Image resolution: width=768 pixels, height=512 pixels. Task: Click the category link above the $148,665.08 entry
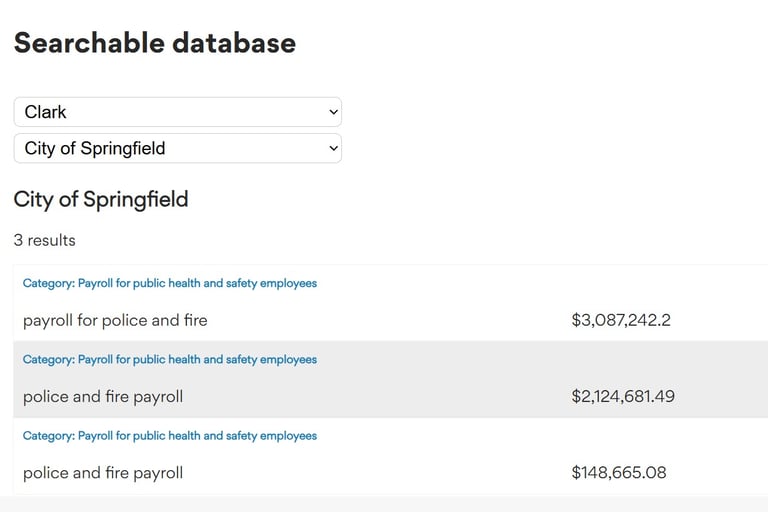170,435
